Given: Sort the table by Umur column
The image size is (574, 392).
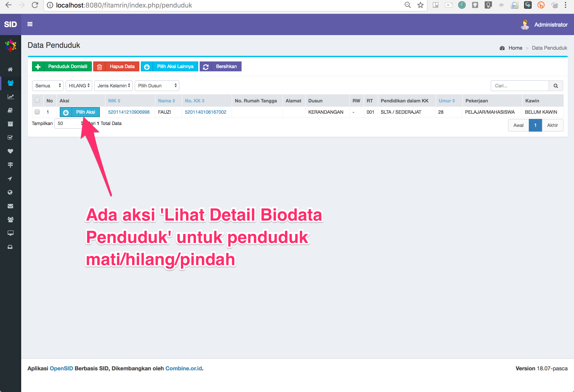Looking at the screenshot, I should tap(447, 101).
